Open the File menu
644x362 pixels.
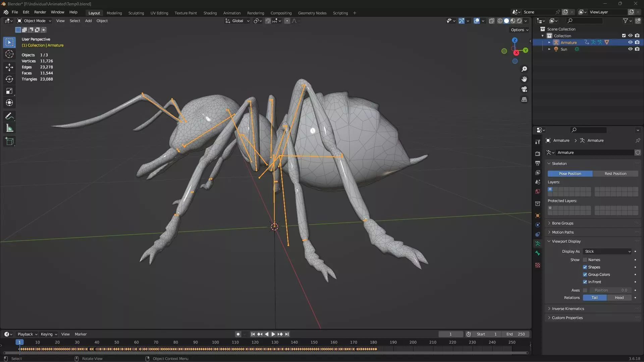pyautogui.click(x=15, y=12)
